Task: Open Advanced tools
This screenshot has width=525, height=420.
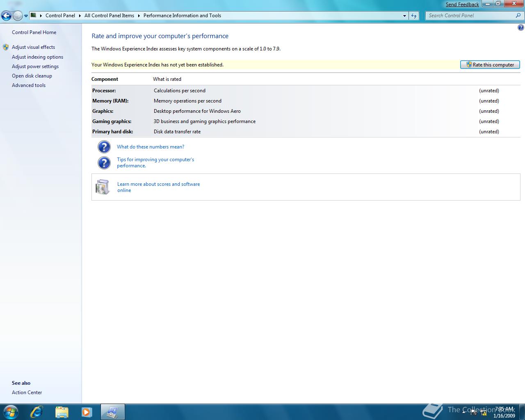Action: click(x=29, y=85)
